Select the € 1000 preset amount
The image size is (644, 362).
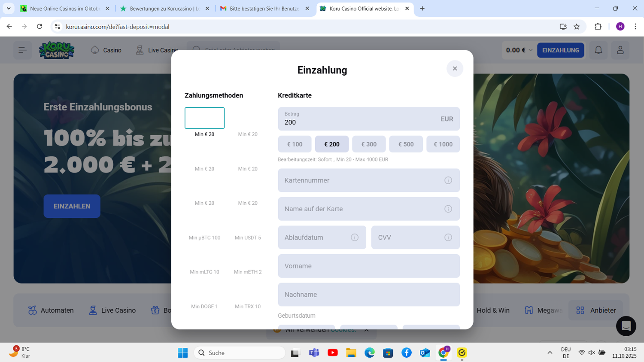(443, 144)
